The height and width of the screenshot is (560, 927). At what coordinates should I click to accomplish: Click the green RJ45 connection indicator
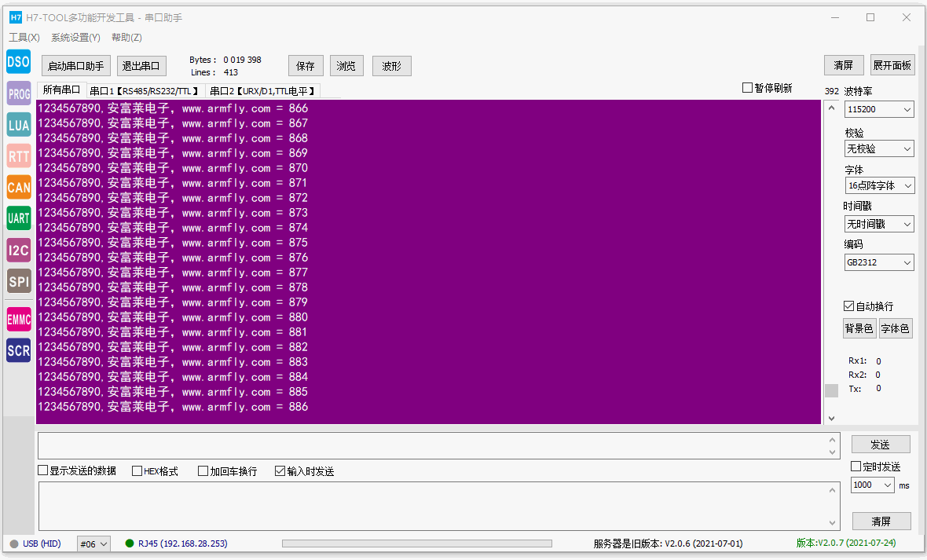click(130, 543)
